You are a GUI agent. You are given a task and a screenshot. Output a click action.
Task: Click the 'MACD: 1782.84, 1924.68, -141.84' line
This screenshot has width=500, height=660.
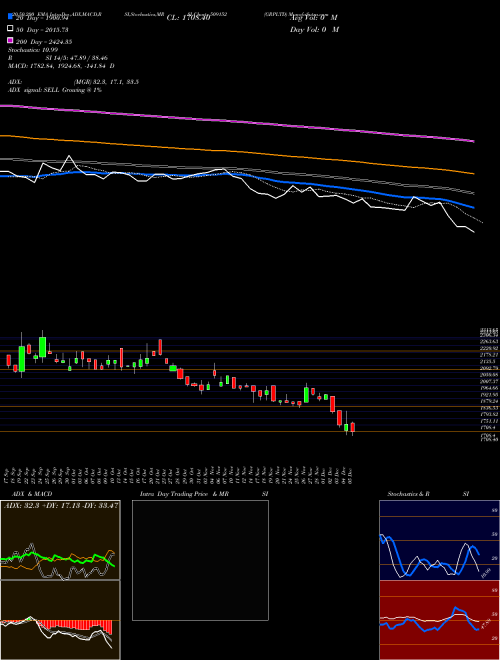(x=58, y=66)
